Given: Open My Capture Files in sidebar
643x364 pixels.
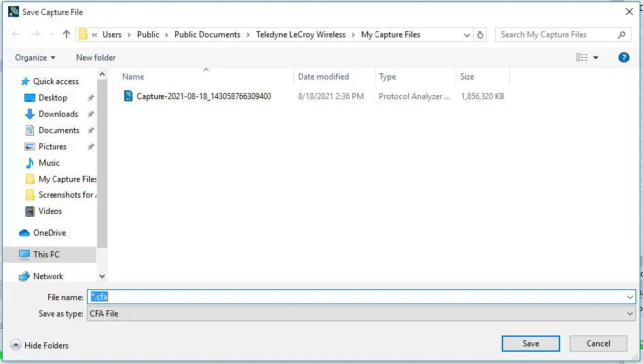Looking at the screenshot, I should tap(67, 179).
